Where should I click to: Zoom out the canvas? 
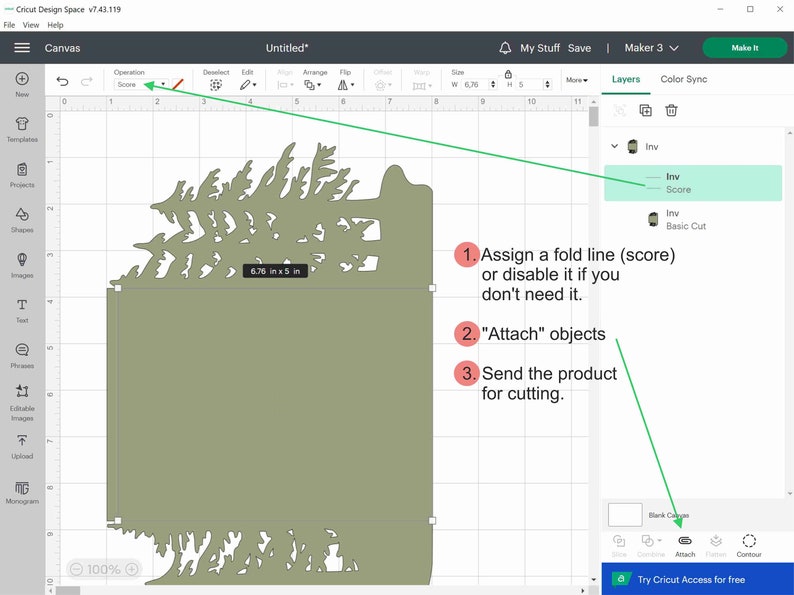click(x=76, y=569)
